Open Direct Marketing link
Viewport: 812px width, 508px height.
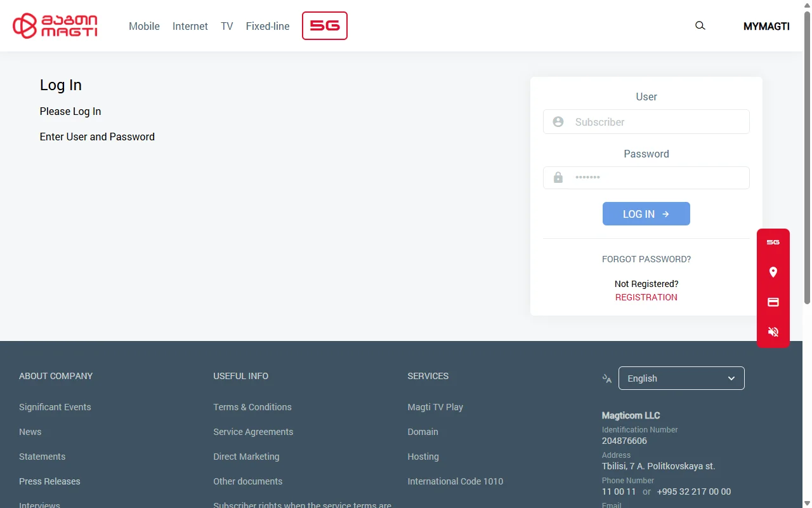(246, 457)
